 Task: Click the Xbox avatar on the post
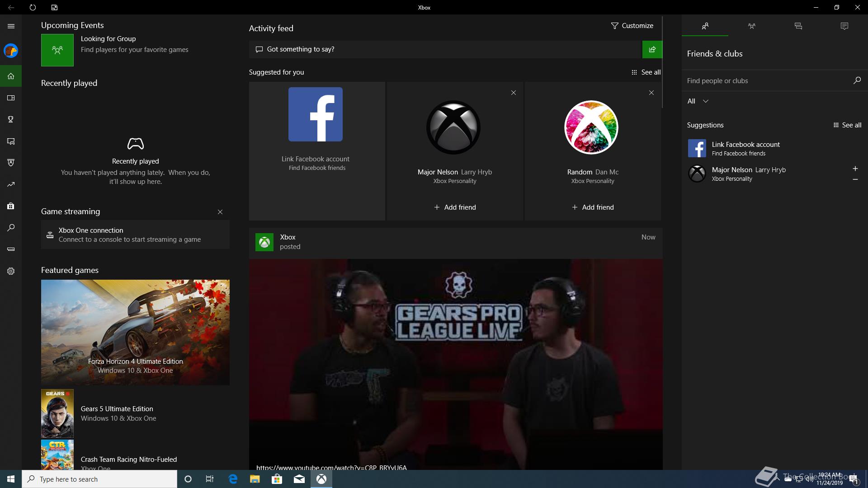point(264,242)
